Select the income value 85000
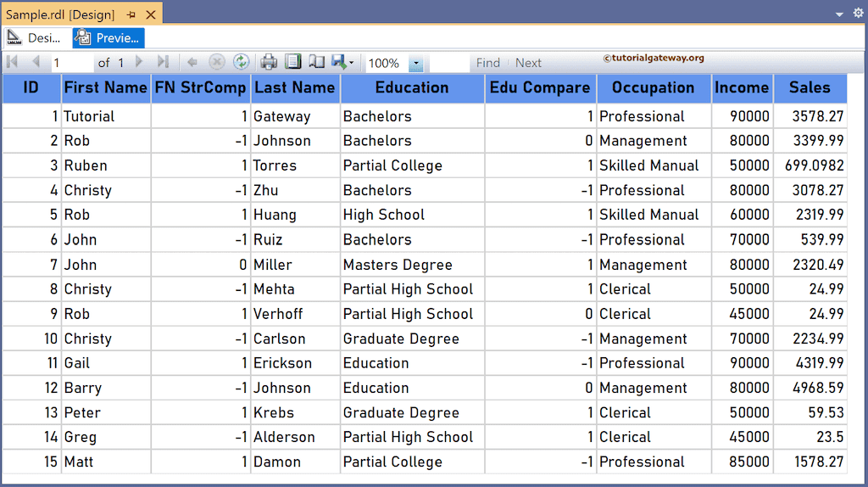The image size is (868, 487). coord(742,462)
